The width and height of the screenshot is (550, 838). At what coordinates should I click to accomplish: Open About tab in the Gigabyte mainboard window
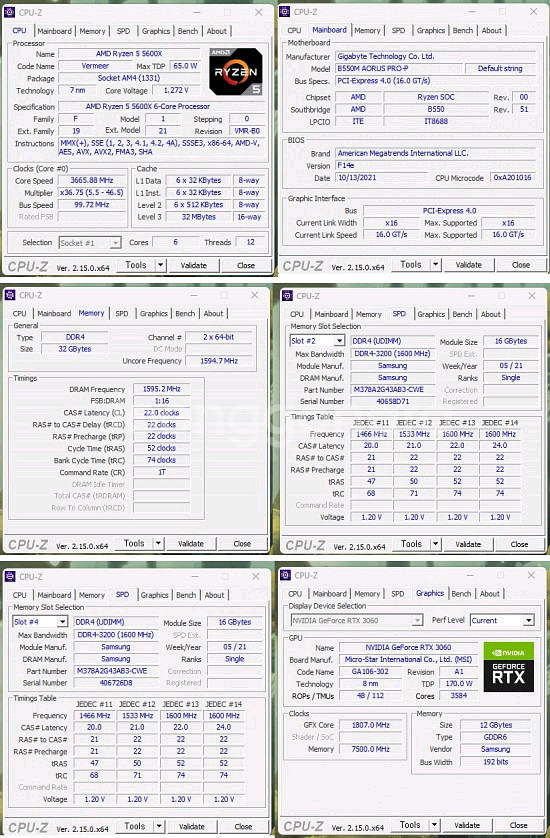pos(491,30)
